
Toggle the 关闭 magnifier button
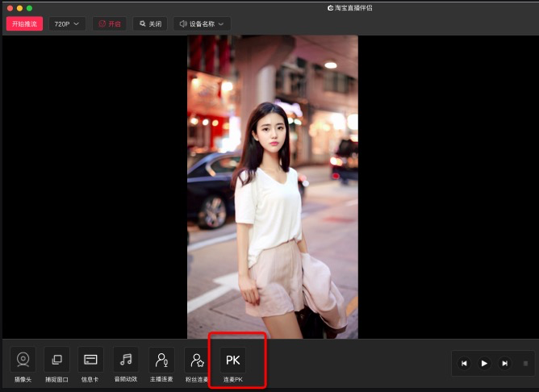coord(150,24)
